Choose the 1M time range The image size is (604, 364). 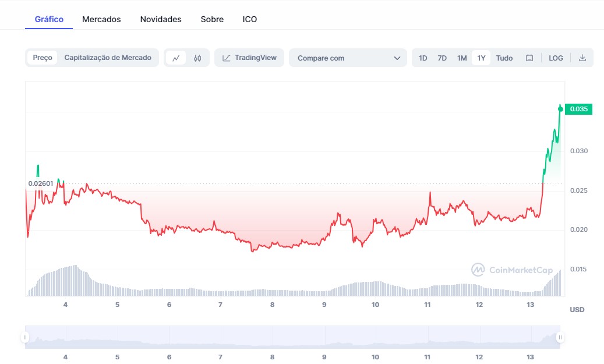462,58
